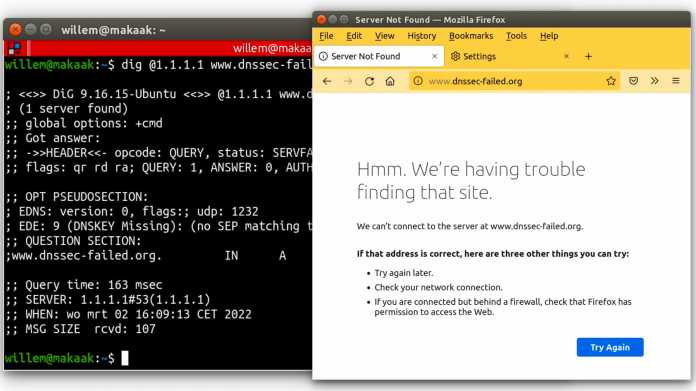Maximize the terminal window
Image resolution: width=696 pixels, height=391 pixels.
[x=45, y=30]
